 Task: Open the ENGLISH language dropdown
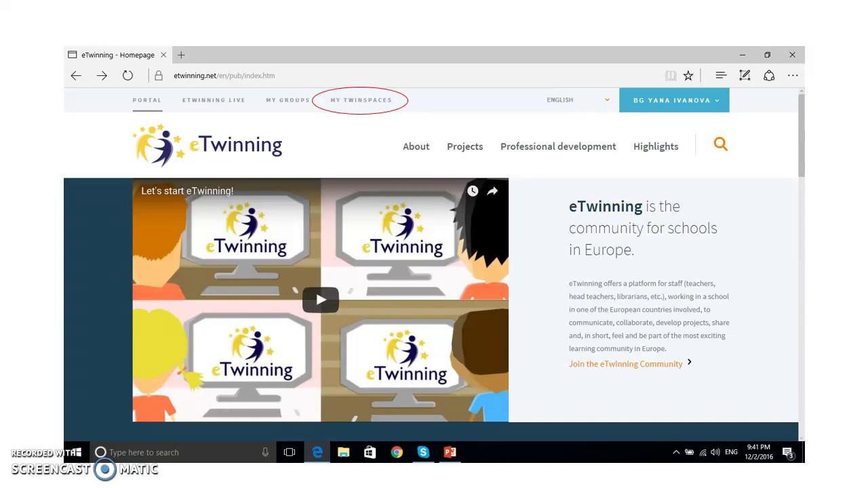click(578, 100)
